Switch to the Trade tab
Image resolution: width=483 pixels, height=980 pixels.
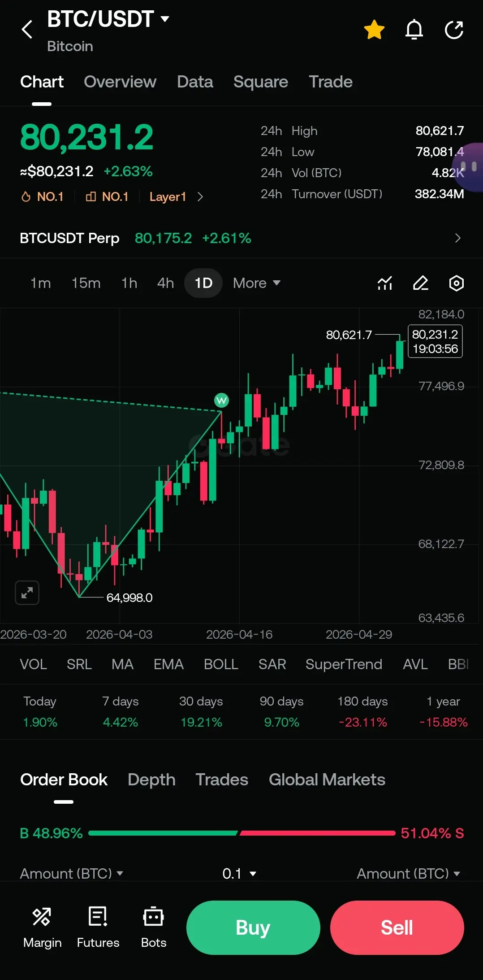coord(331,82)
